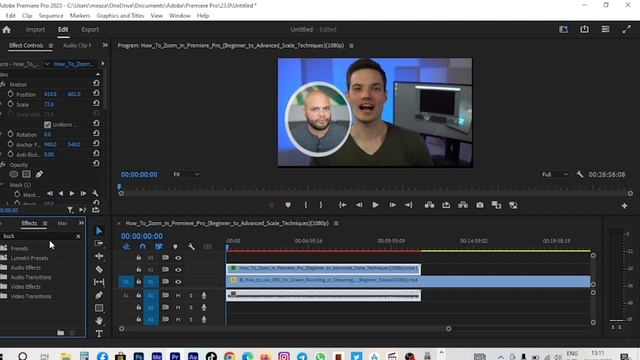Reset Position parameter
640x360 pixels.
[96, 93]
